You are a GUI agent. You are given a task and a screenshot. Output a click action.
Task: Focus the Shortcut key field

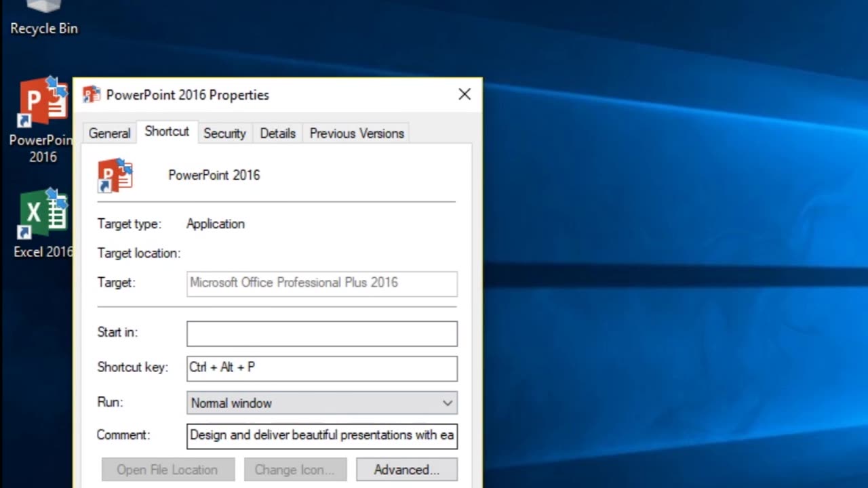[322, 368]
